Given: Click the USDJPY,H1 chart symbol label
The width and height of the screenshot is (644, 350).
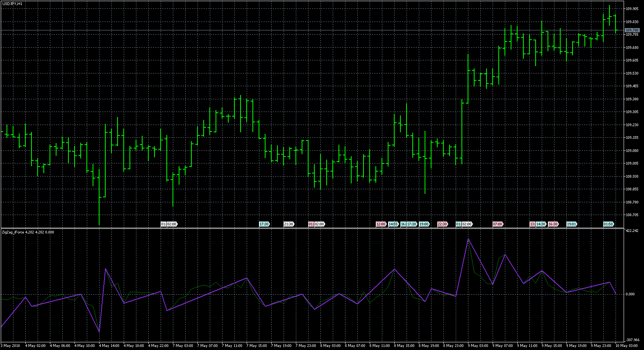Looking at the screenshot, I should coord(12,3).
